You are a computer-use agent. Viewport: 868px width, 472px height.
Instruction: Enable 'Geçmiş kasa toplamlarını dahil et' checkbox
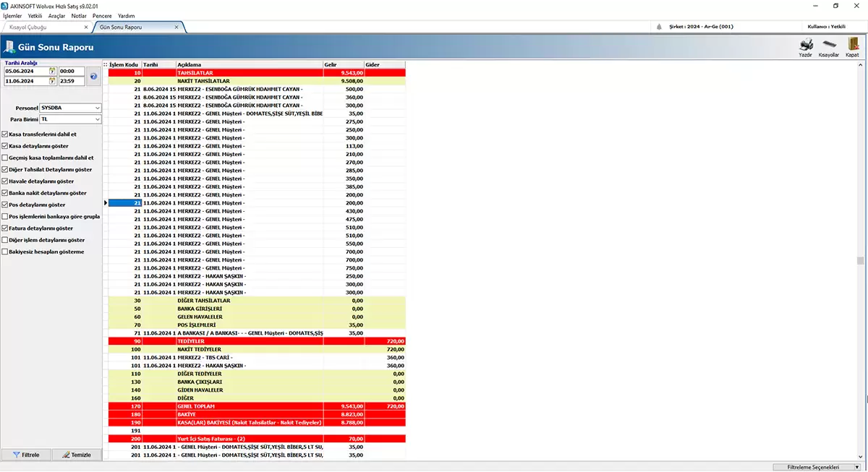(x=6, y=158)
